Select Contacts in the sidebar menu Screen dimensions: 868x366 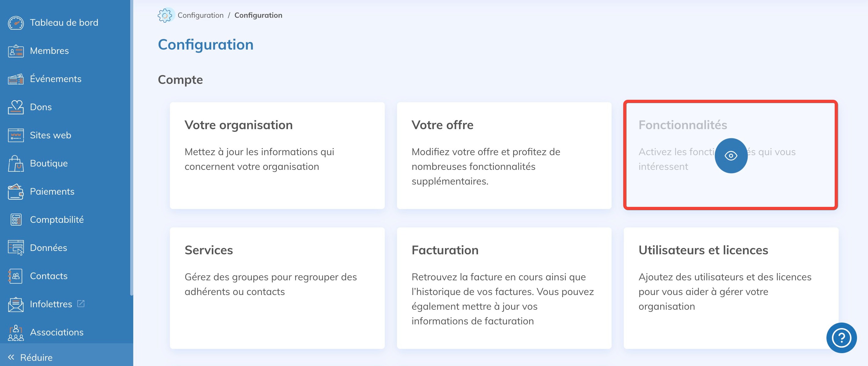click(48, 276)
